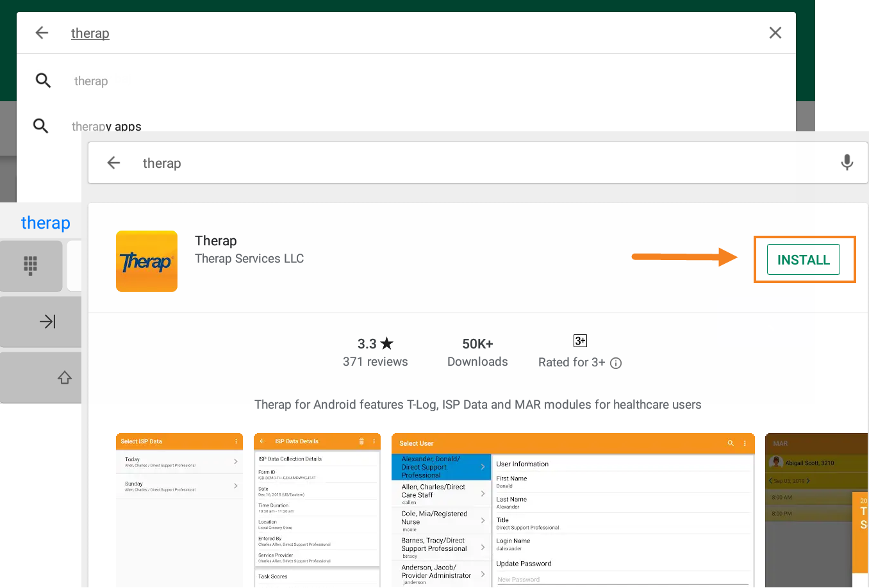Click the lower 'therap' search field
Viewport: 869px width, 588px height.
(x=477, y=163)
